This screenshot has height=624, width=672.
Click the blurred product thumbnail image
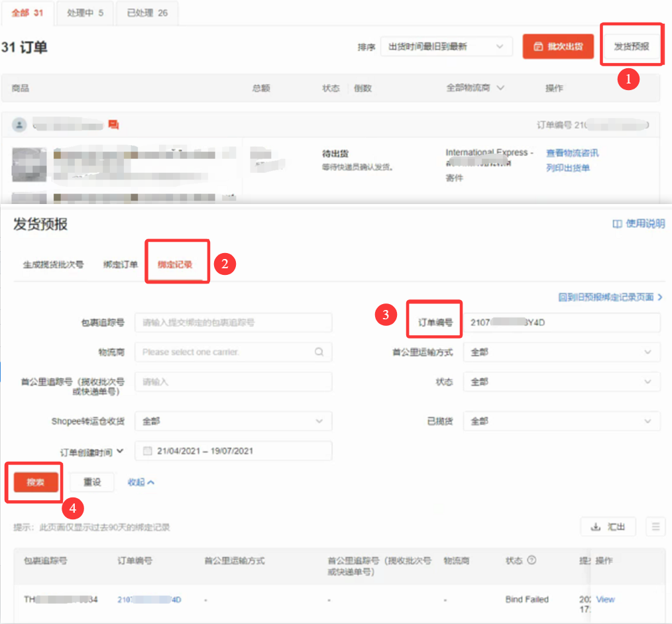click(29, 165)
